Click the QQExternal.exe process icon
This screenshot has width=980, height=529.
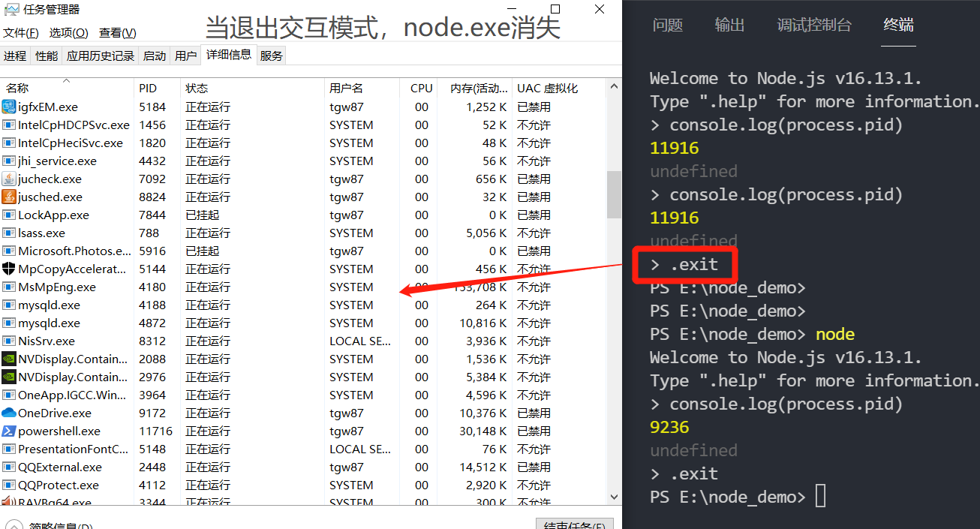point(9,467)
